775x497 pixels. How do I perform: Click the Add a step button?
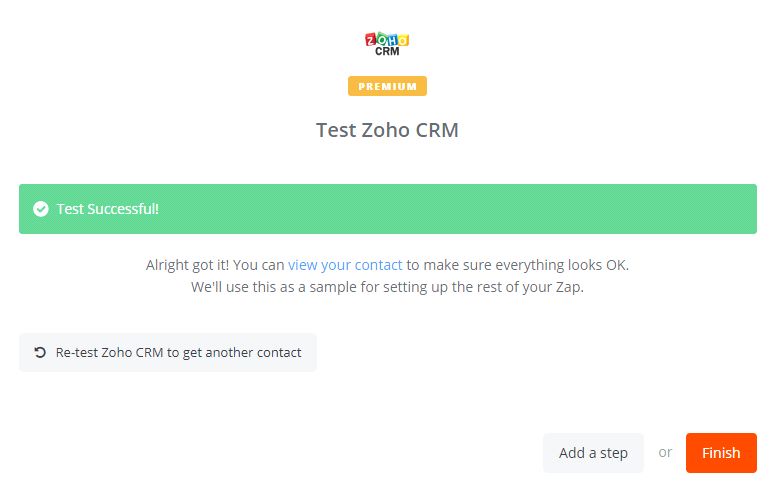(x=593, y=453)
